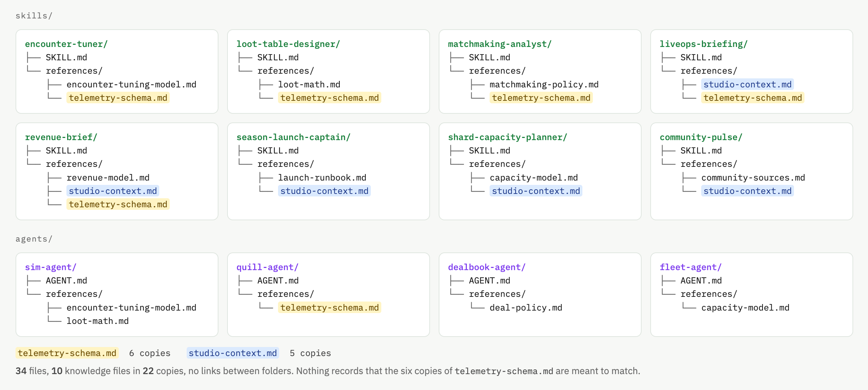Select the loot-table-designer/ folder title

pos(288,44)
